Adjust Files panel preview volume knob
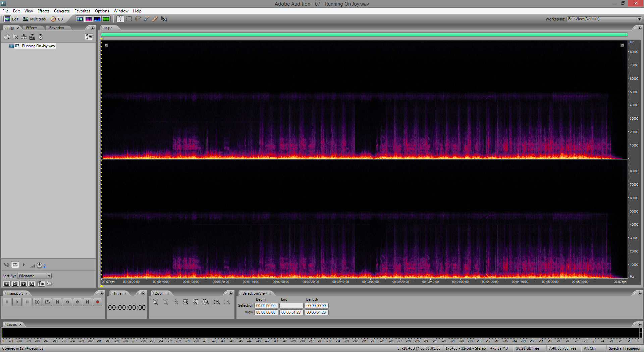The image size is (644, 352). (39, 265)
